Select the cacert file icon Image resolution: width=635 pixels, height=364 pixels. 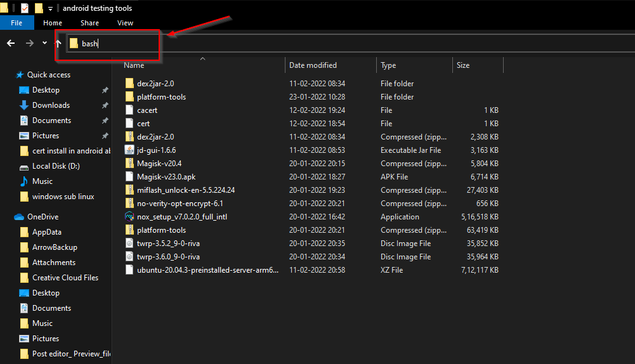(129, 110)
